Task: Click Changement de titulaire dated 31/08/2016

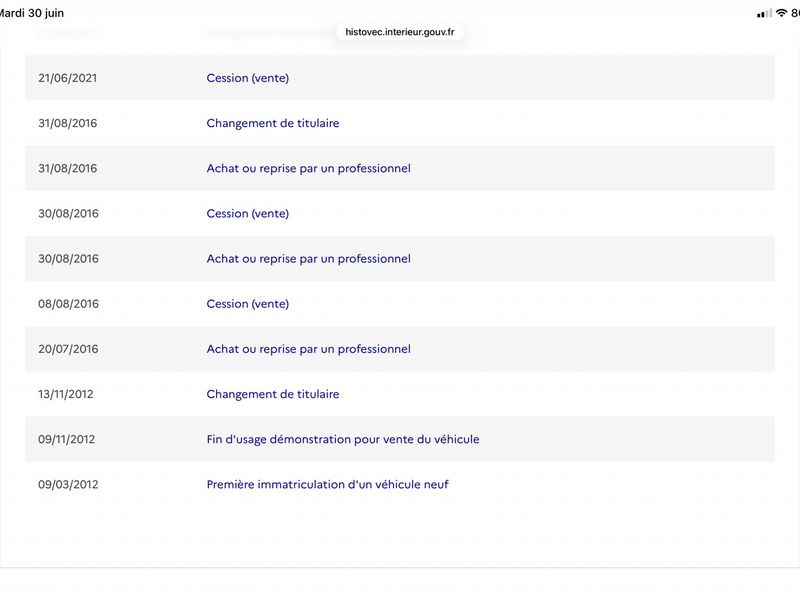Action: 272,123
